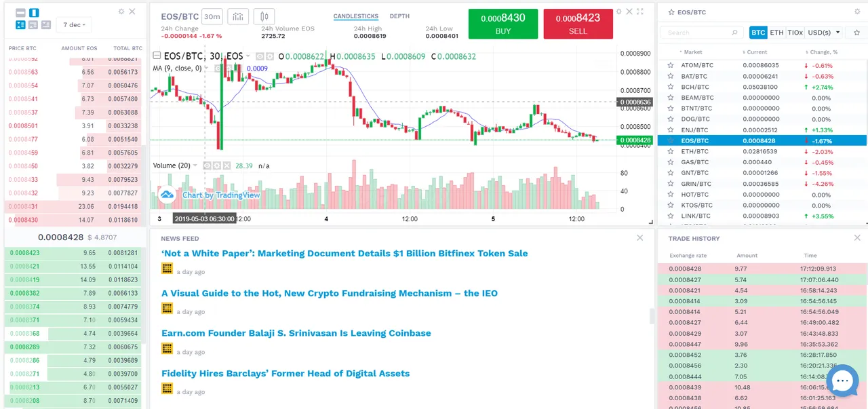The image size is (868, 409).
Task: Select sell order at price 0.0008501
Action: pyautogui.click(x=75, y=125)
